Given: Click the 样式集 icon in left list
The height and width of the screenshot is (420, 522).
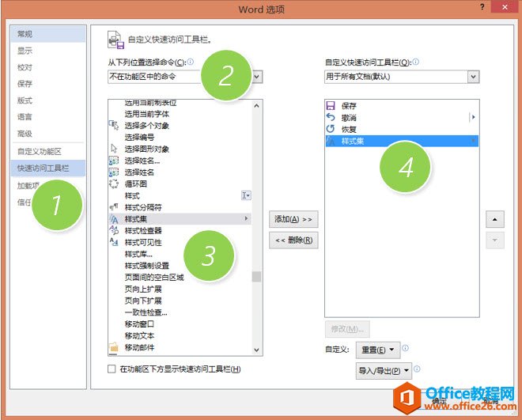Looking at the screenshot, I should 114,219.
